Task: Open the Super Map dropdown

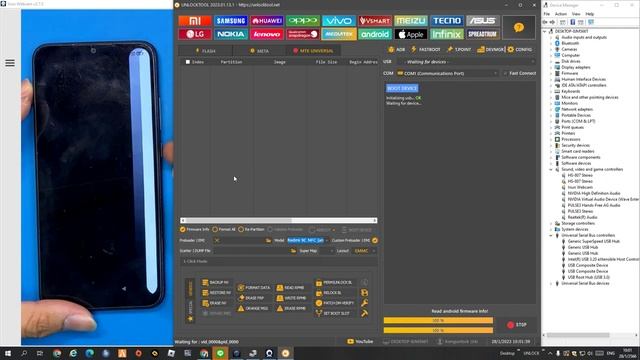Action: pyautogui.click(x=316, y=251)
